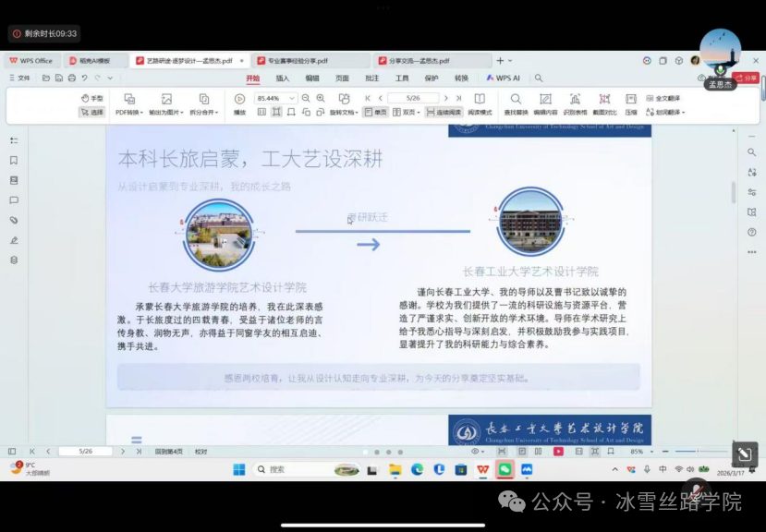
Task: Expand the PDF转换 dropdown
Action: click(x=128, y=112)
